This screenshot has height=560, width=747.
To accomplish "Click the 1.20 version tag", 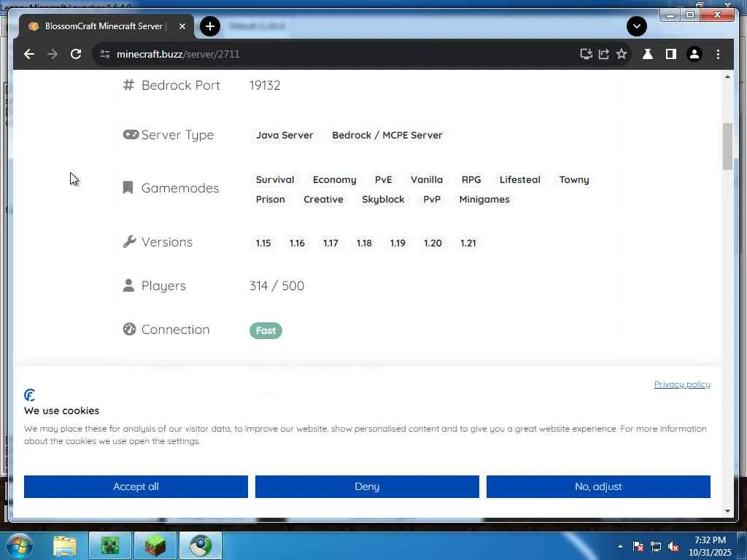I will [x=433, y=244].
